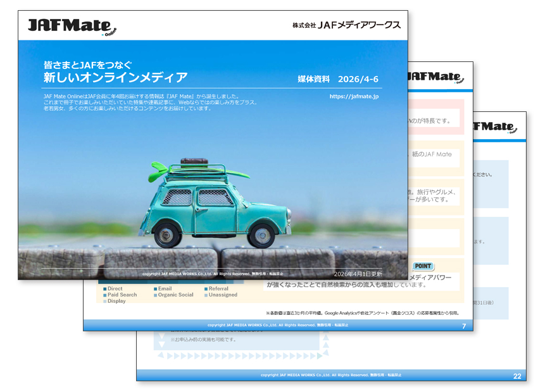Click the ※お申込み前の実施も可能です note
This screenshot has width=538, height=392.
[x=203, y=340]
